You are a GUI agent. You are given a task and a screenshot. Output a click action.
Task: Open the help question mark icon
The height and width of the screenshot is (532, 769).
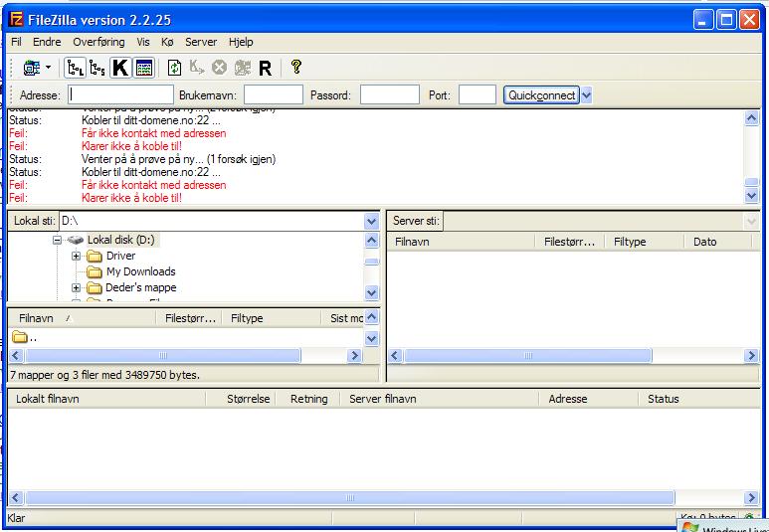coord(296,68)
